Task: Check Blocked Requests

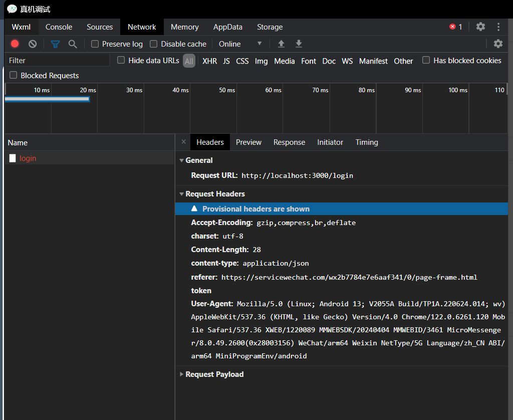Action: [14, 75]
